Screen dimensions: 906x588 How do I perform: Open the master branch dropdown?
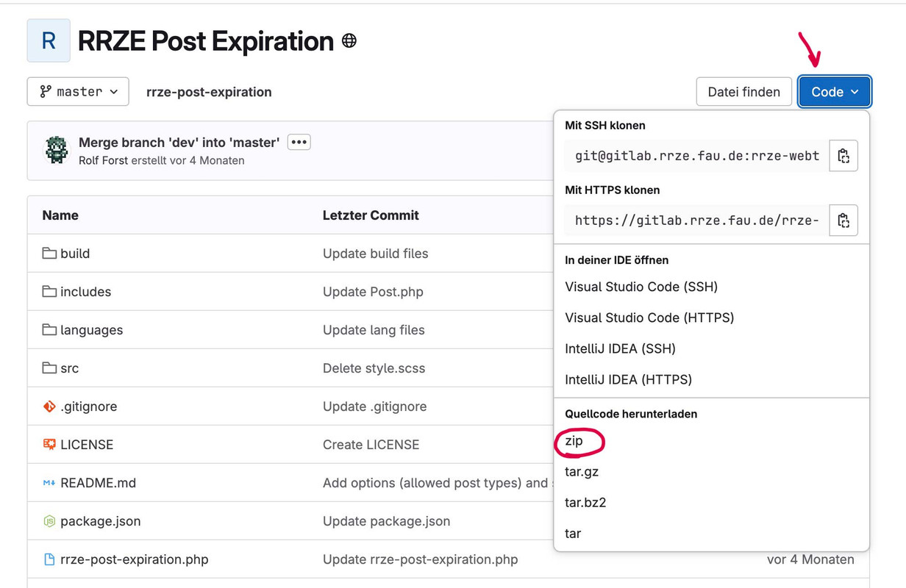tap(78, 92)
